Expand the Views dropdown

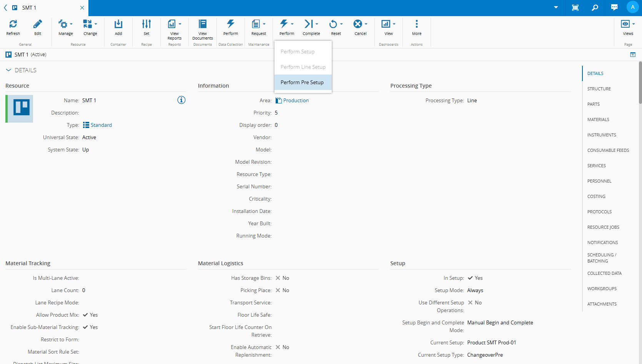[x=628, y=24]
